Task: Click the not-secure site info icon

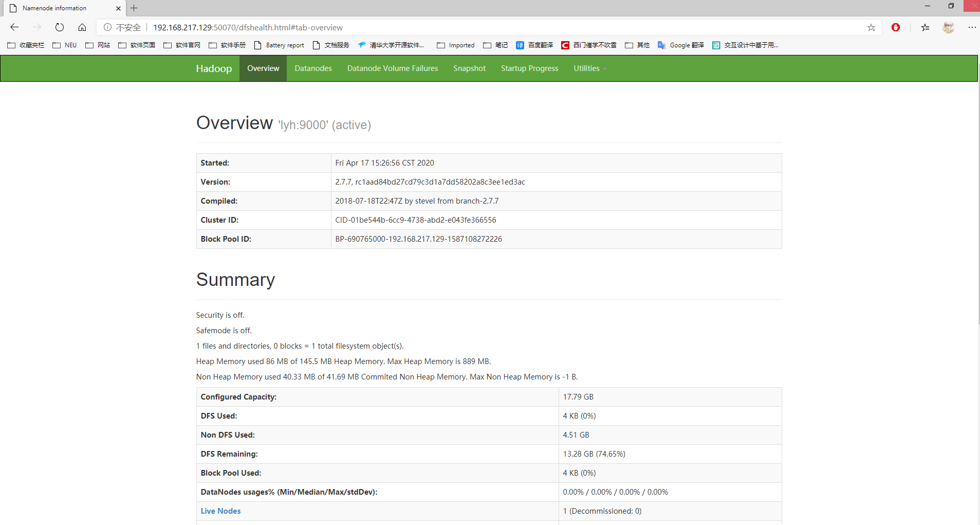Action: coord(107,27)
